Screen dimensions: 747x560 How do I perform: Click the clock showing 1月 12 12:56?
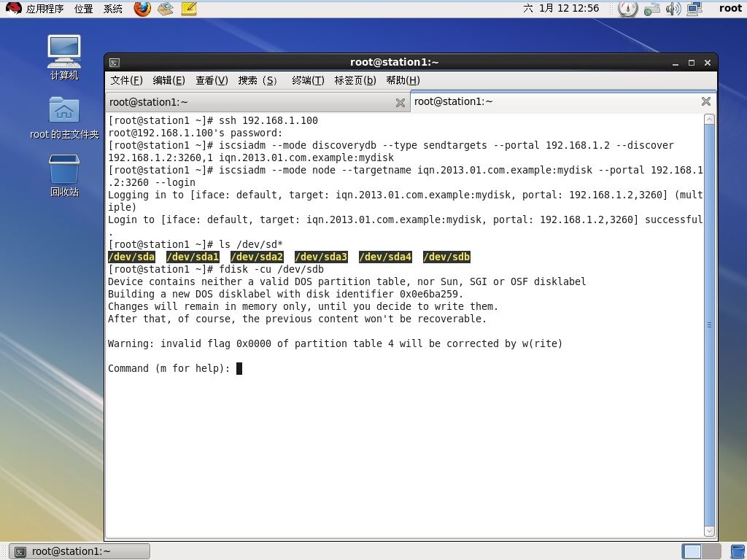click(x=561, y=8)
